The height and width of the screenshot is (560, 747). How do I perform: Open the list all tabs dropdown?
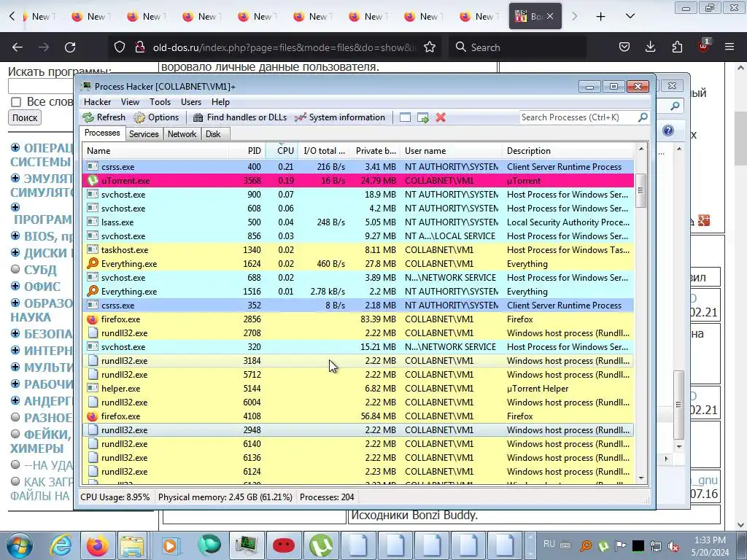[x=630, y=17]
